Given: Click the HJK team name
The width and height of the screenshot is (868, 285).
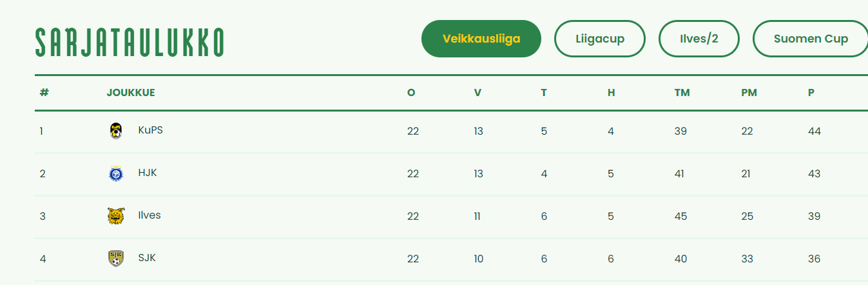Looking at the screenshot, I should coord(148,173).
